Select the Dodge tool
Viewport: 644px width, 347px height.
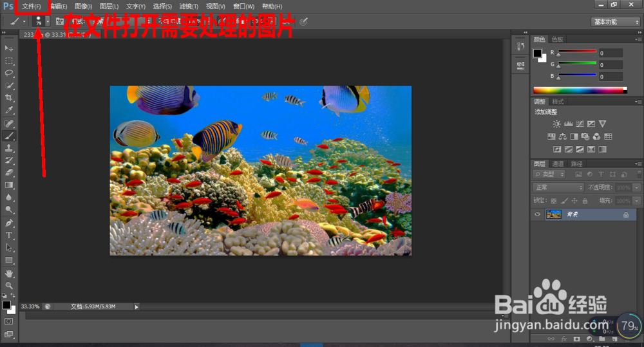(x=9, y=210)
